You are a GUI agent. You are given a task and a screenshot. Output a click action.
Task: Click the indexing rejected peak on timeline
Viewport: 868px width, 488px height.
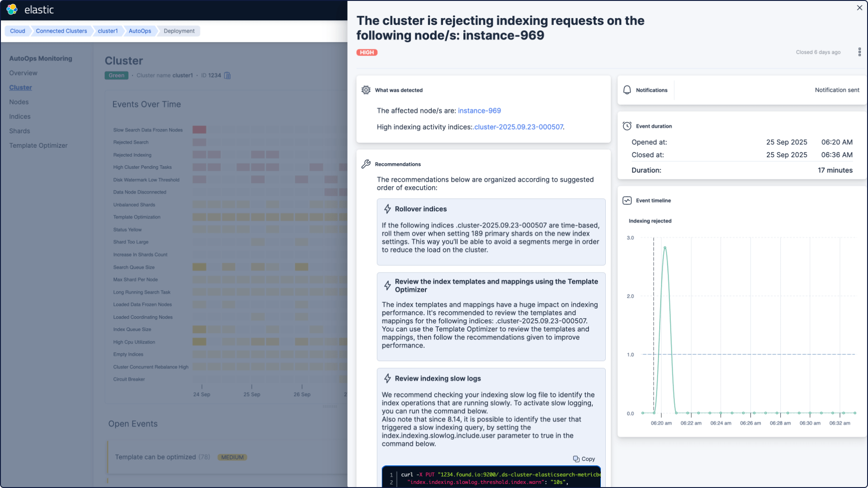(665, 248)
